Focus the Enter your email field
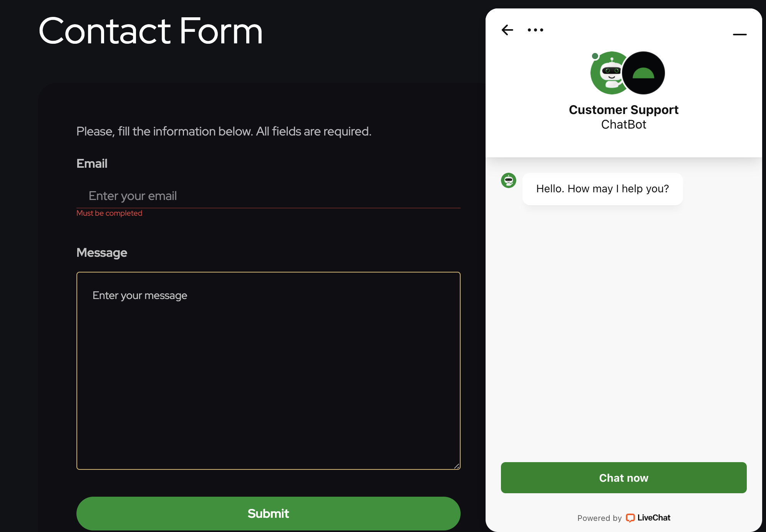Screen dimensions: 766x532 (268, 196)
